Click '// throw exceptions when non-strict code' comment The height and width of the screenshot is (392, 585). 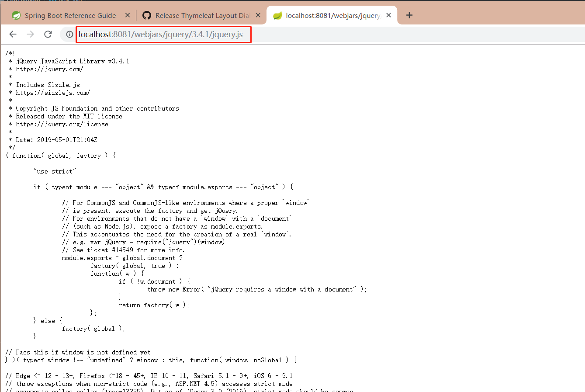[x=149, y=384]
